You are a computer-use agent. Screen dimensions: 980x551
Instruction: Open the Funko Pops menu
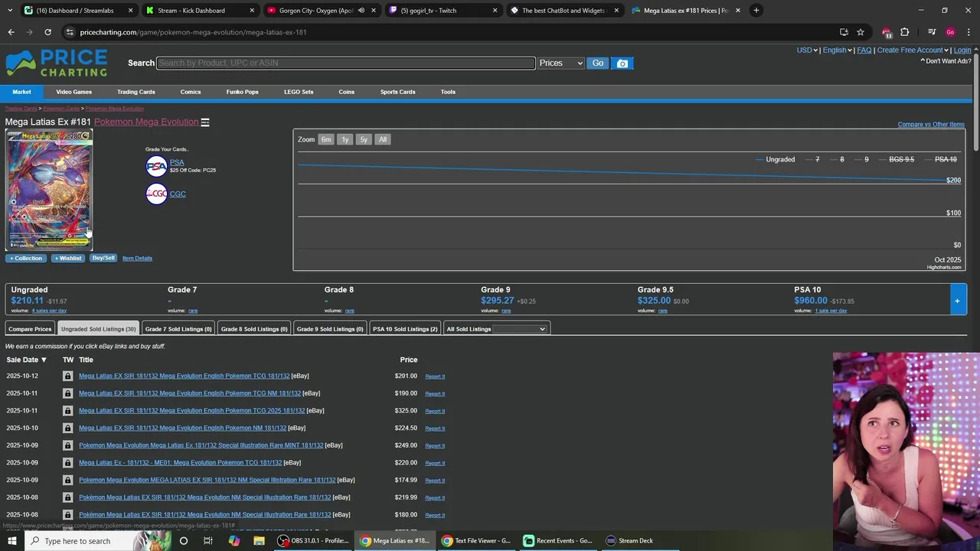[x=242, y=92]
